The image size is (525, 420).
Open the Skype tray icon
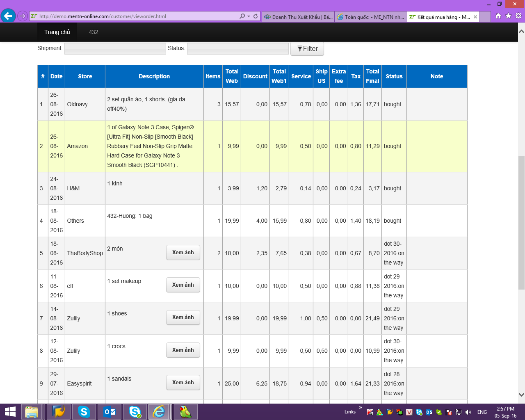(419, 412)
